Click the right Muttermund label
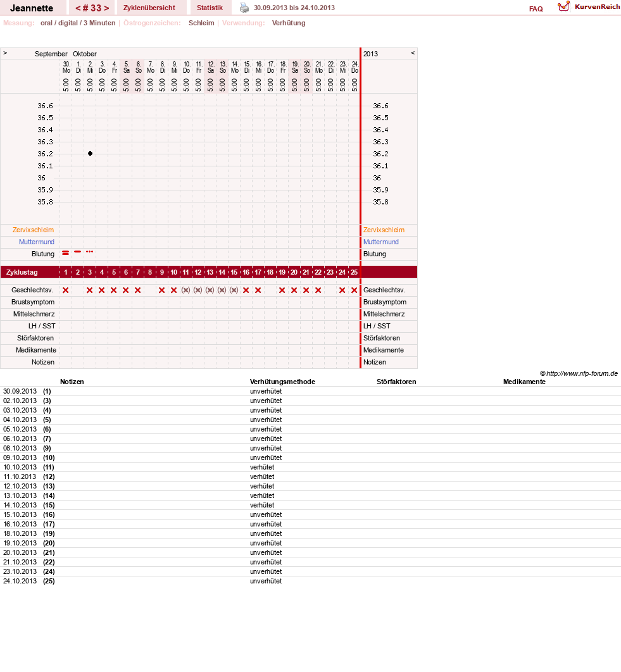The image size is (621, 672). pos(381,242)
